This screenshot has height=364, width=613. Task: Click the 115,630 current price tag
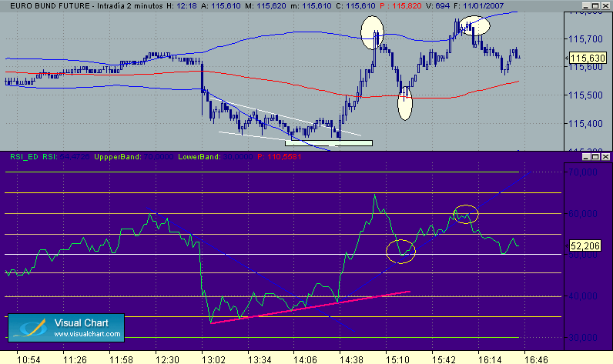588,58
